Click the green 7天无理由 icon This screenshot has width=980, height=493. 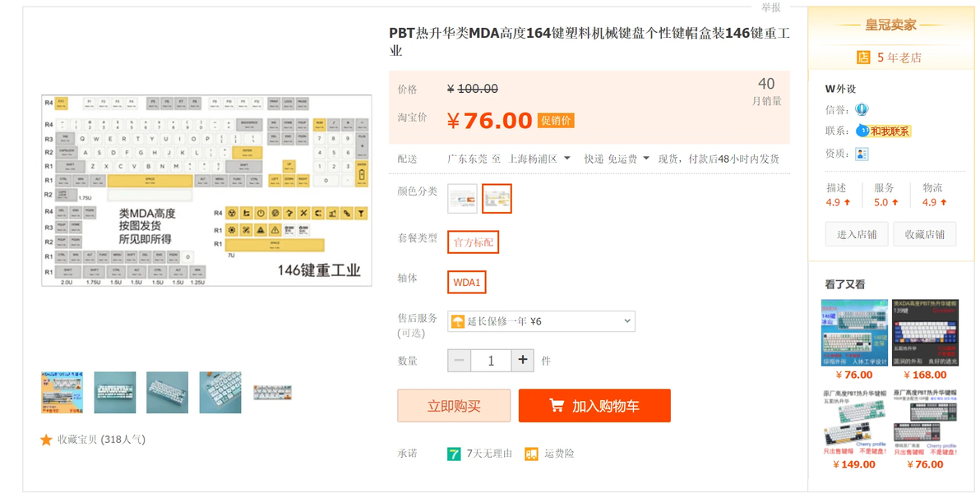454,454
